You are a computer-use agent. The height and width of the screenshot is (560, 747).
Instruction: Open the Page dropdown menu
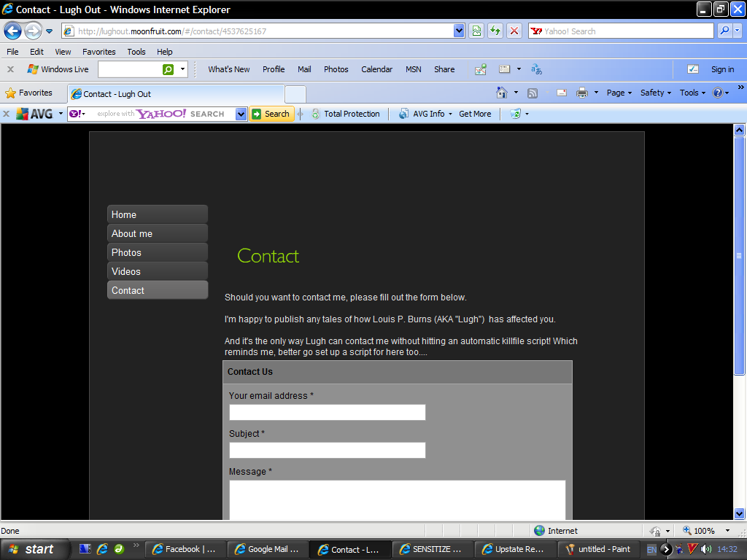[619, 93]
